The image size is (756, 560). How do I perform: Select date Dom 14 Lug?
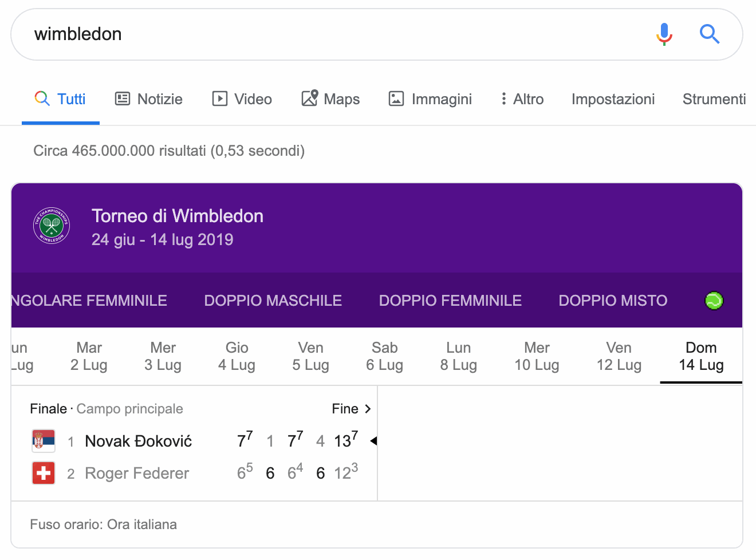click(x=701, y=356)
